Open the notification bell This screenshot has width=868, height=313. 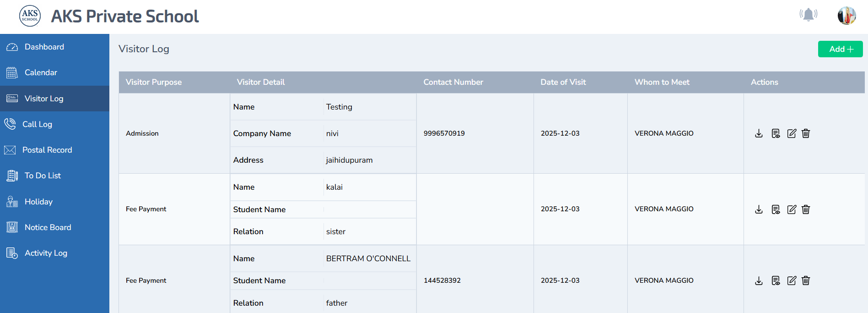[808, 14]
